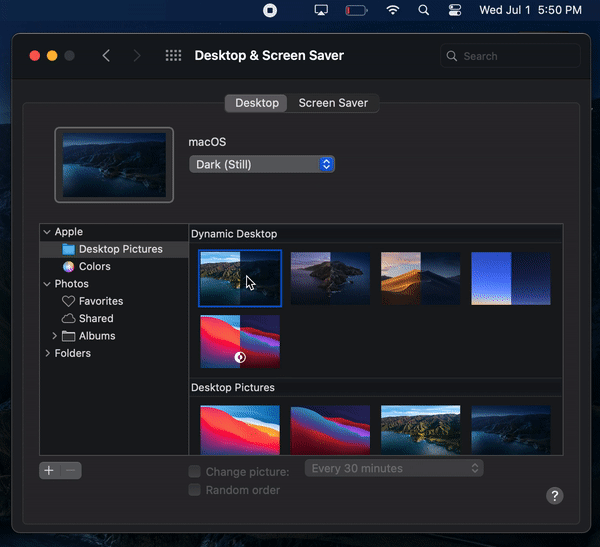Click the battery status icon
The image size is (600, 547).
click(x=356, y=10)
